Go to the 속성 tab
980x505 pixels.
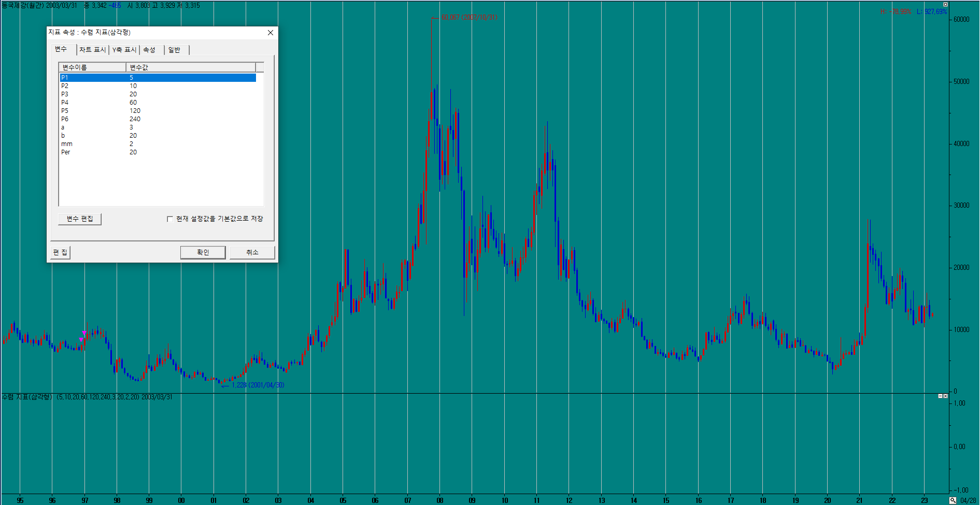[x=149, y=50]
